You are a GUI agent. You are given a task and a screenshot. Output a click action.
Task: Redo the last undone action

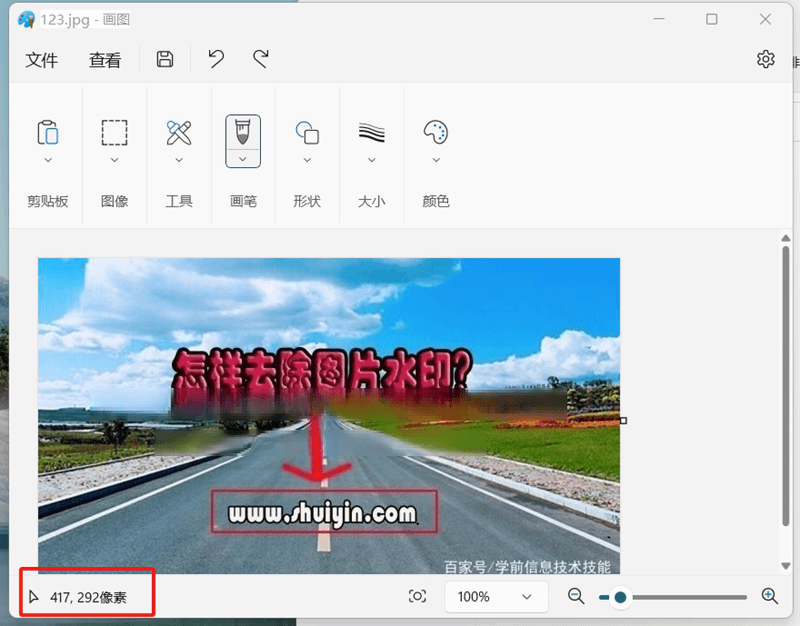click(261, 60)
